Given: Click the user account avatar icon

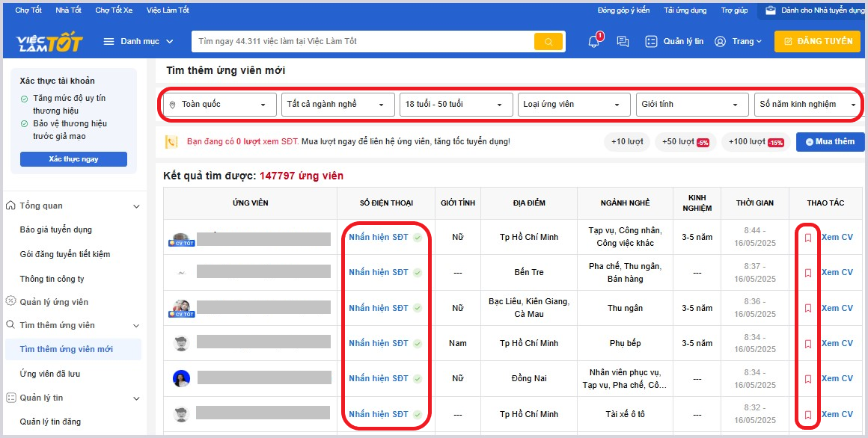Looking at the screenshot, I should (720, 41).
